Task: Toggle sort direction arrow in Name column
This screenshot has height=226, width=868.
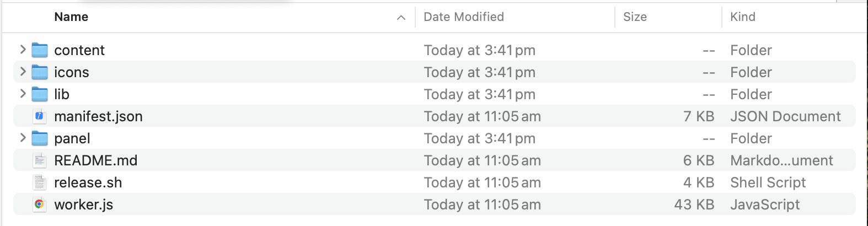Action: [401, 18]
